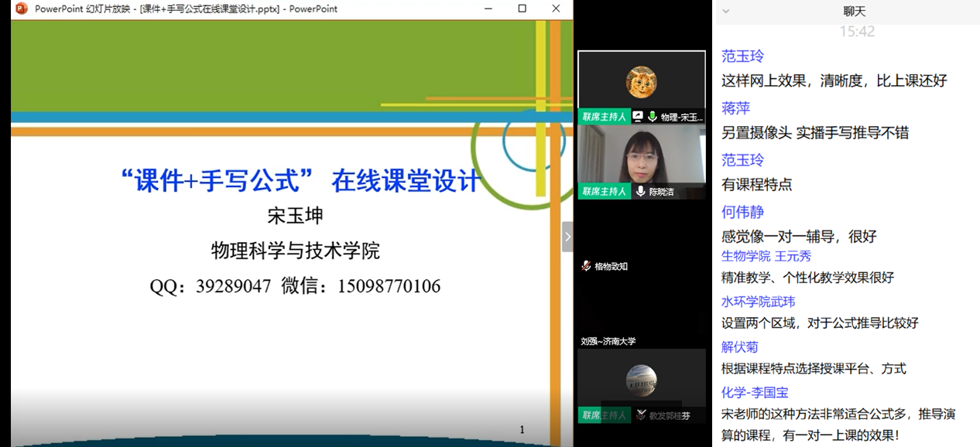Click the PowerPoint logo in the title bar
980x447 pixels.
(21, 9)
